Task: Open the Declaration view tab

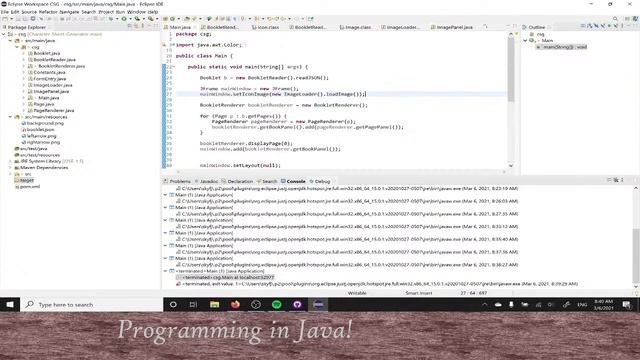Action: coord(238,181)
